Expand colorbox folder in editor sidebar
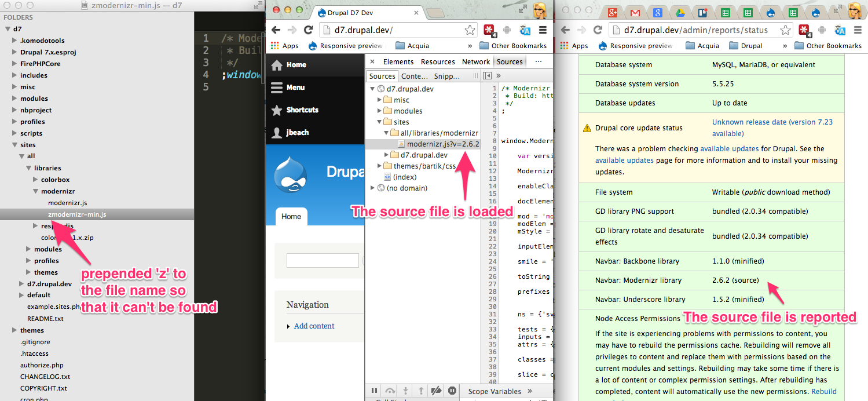The height and width of the screenshot is (401, 868). [35, 180]
